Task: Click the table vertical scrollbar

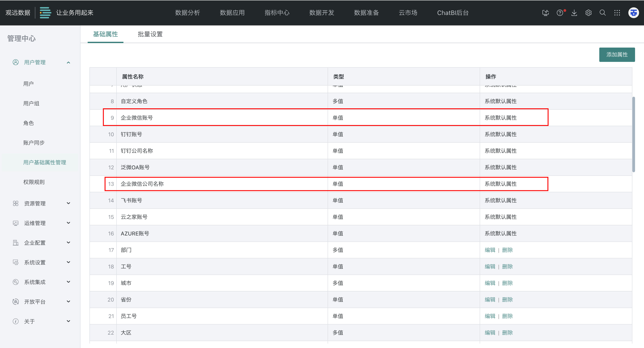Action: pyautogui.click(x=633, y=135)
